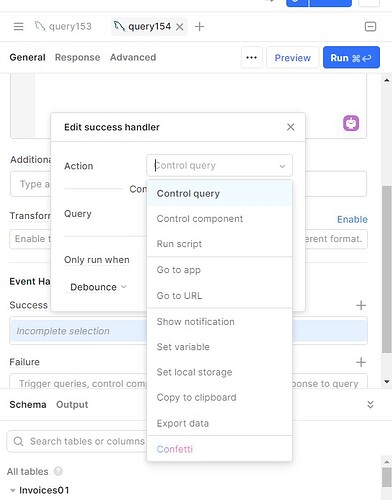392x500 pixels.
Task: Choose Set local storage option
Action: click(x=219, y=372)
